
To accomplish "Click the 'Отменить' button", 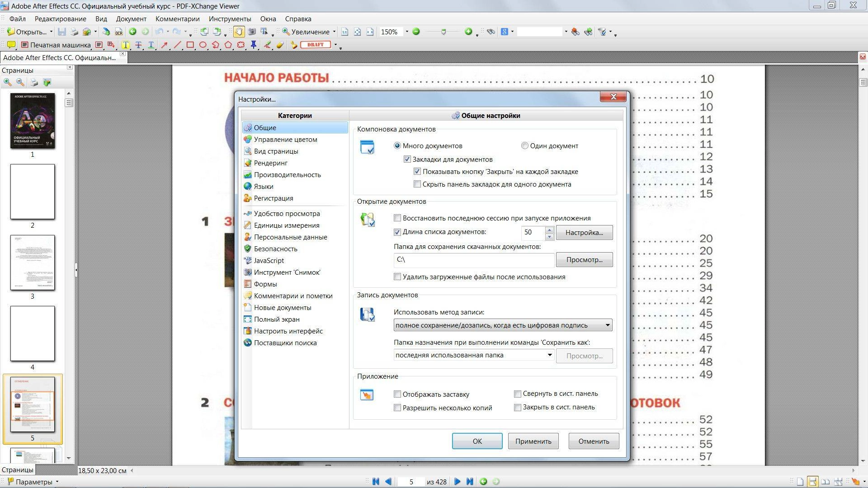I will [594, 441].
